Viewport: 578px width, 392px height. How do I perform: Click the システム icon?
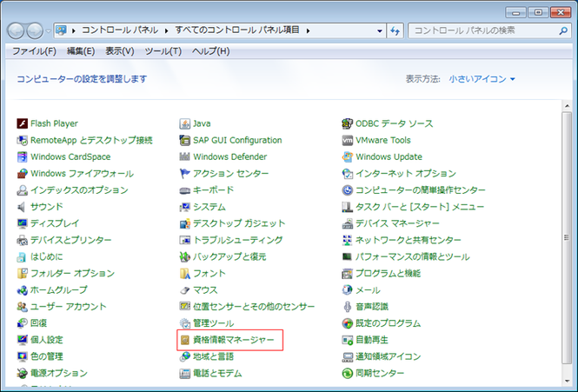click(x=184, y=207)
